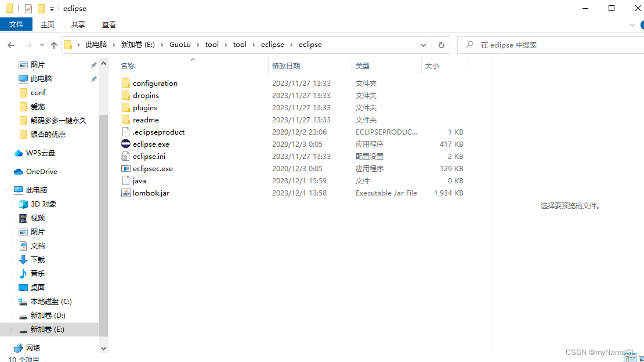644x362 pixels.
Task: Expand chevron after GuoLu in path
Action: tap(198, 45)
